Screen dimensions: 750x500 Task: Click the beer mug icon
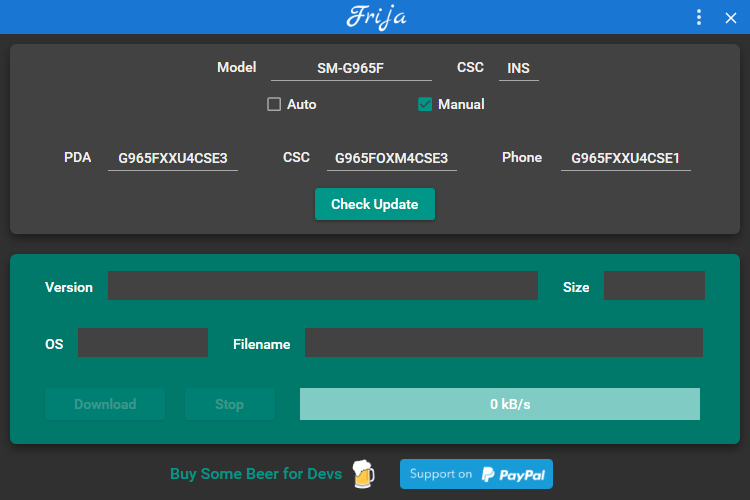point(364,474)
